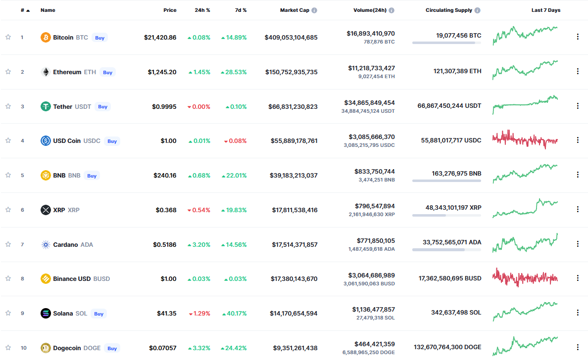This screenshot has height=364, width=588.
Task: Mark BNB as favorite with star
Action: coord(8,175)
